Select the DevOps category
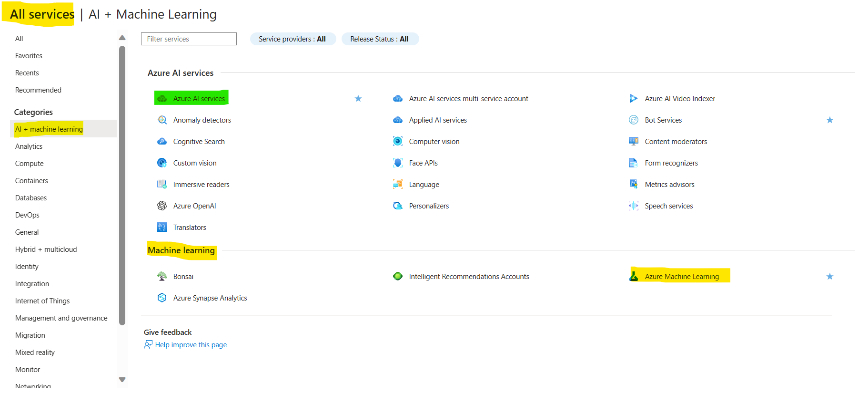The image size is (868, 394). coord(27,215)
